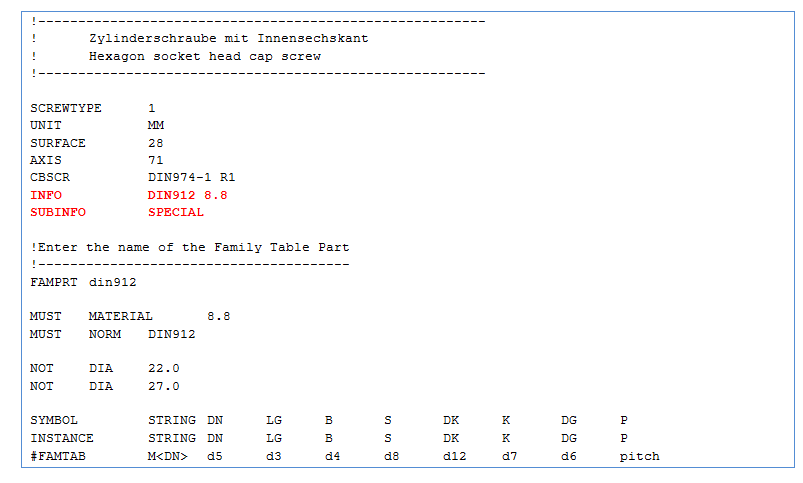Screen dimensions: 803x483
Task: Click the pitch column entry
Action: pos(640,456)
